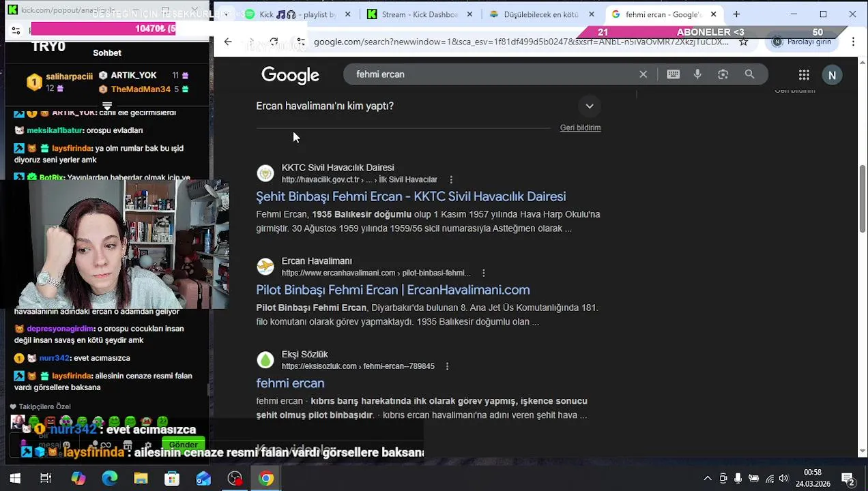Screen dimensions: 868x491
Task: Open the notifications center icon
Action: [x=848, y=479]
